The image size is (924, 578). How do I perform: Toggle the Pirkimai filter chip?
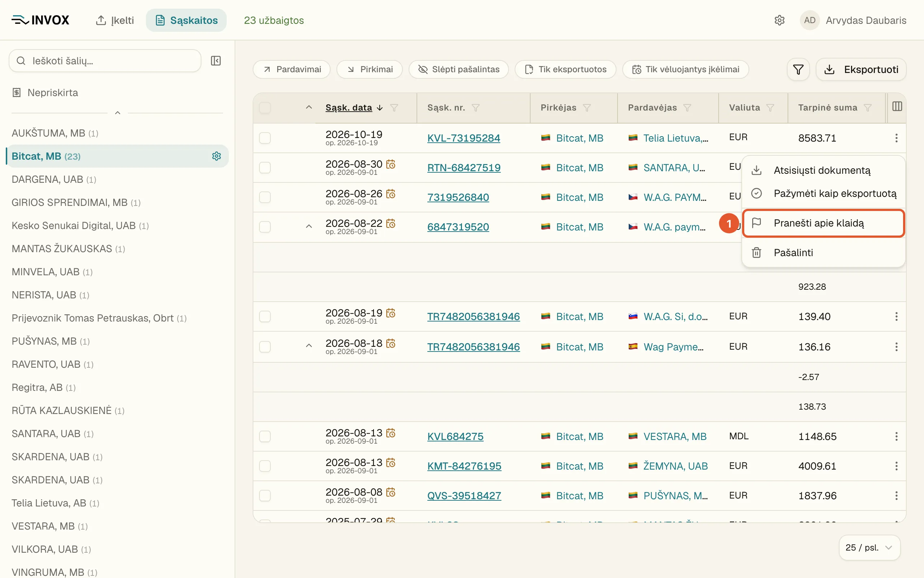click(x=370, y=70)
